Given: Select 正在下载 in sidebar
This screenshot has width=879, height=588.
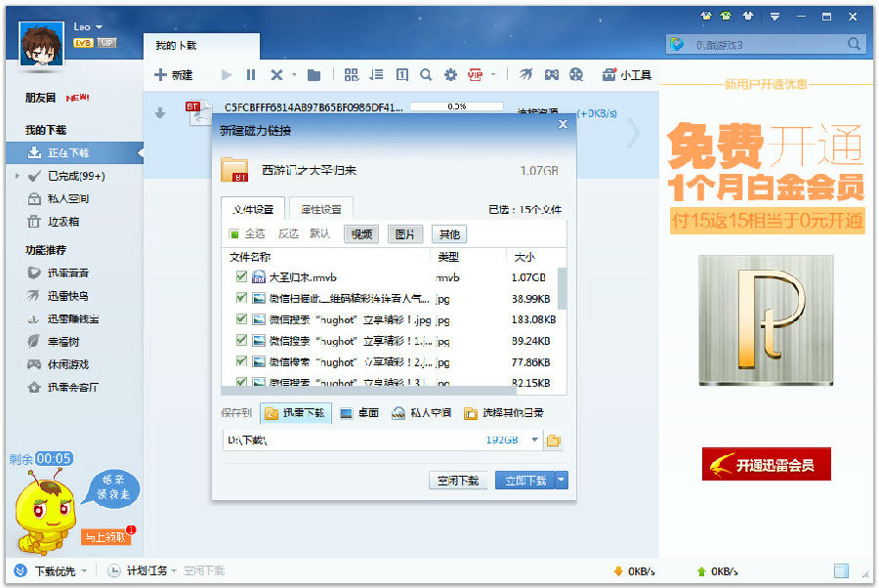Looking at the screenshot, I should 74,152.
